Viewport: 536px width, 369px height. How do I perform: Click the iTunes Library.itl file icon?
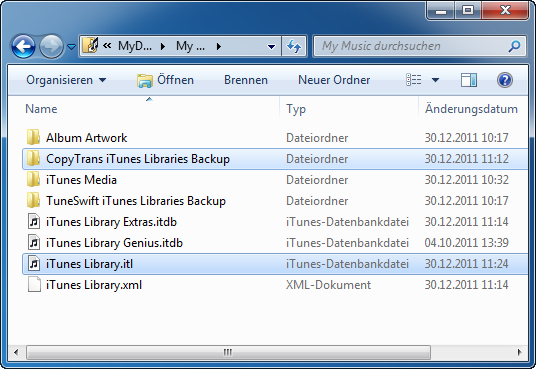34,264
